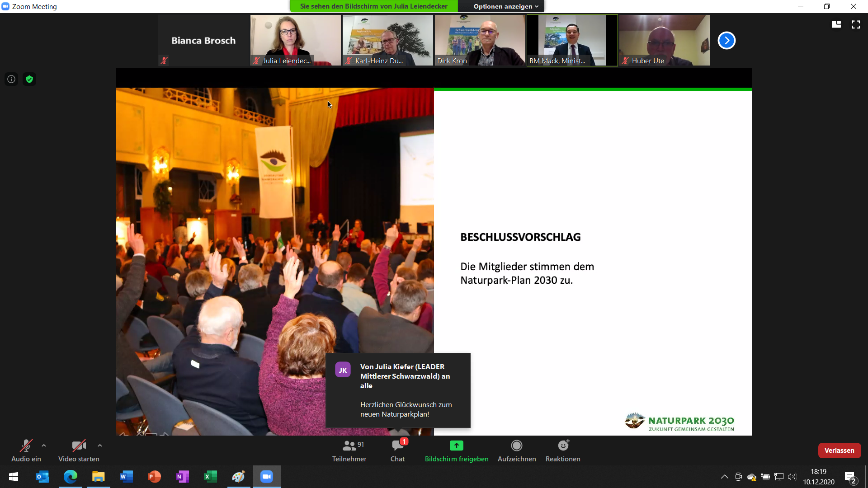The width and height of the screenshot is (868, 488).
Task: Open PowerPoint from the taskbar
Action: tap(154, 477)
